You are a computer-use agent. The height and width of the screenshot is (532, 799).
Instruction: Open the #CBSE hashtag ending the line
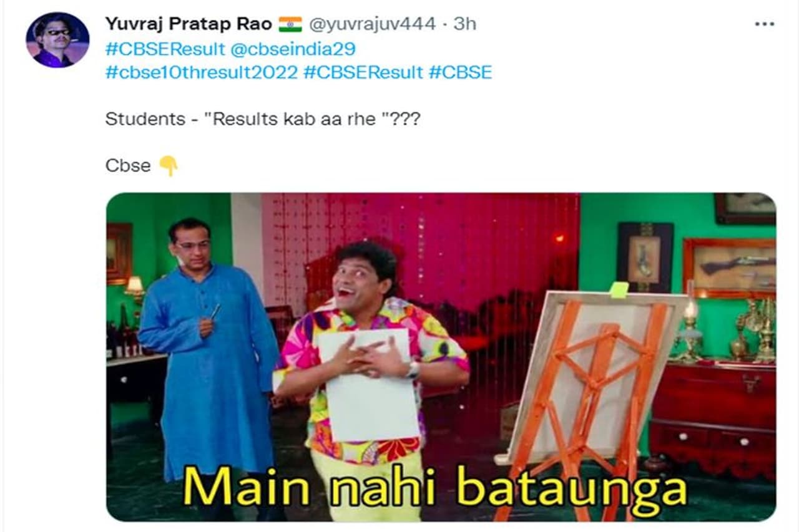click(461, 72)
